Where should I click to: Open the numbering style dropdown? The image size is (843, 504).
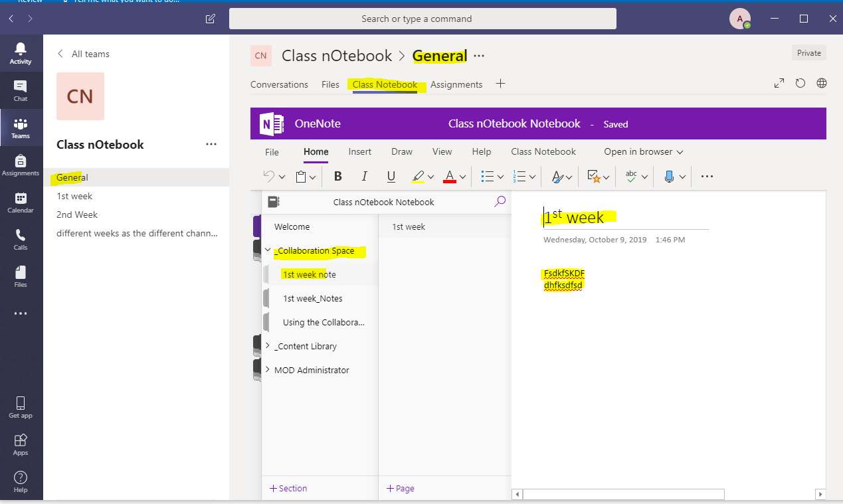coord(533,177)
